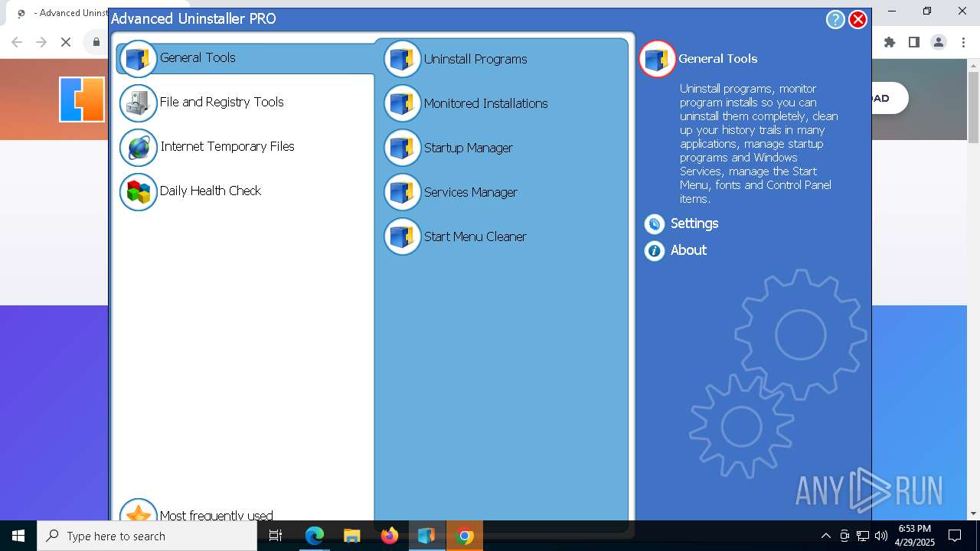Click the Chrome back arrow

(x=17, y=42)
